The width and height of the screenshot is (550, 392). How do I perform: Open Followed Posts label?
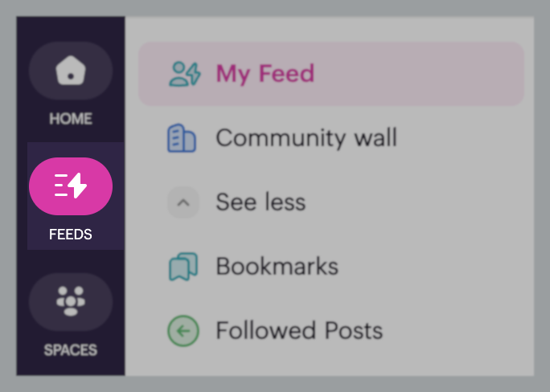coord(299,331)
